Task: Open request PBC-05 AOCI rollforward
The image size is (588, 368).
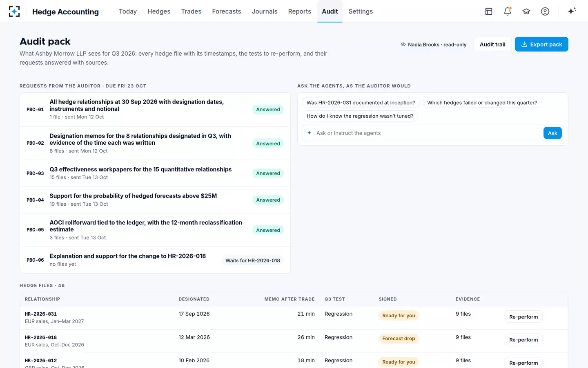Action: [x=155, y=230]
